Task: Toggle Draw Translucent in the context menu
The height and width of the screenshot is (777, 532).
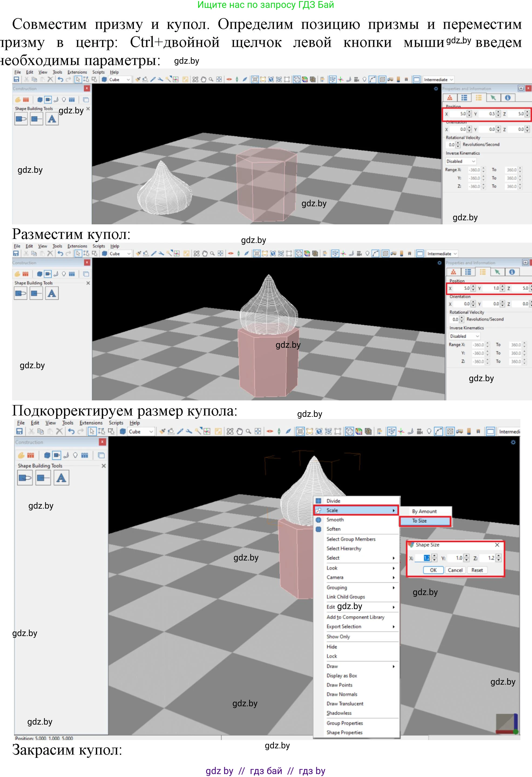Action: coord(345,704)
